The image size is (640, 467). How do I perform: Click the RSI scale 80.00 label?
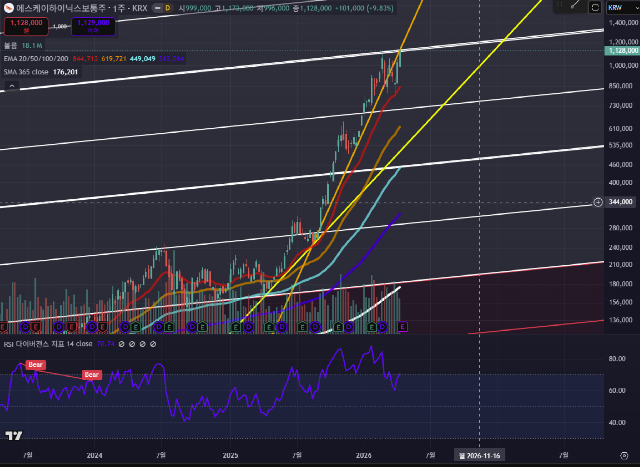point(617,359)
